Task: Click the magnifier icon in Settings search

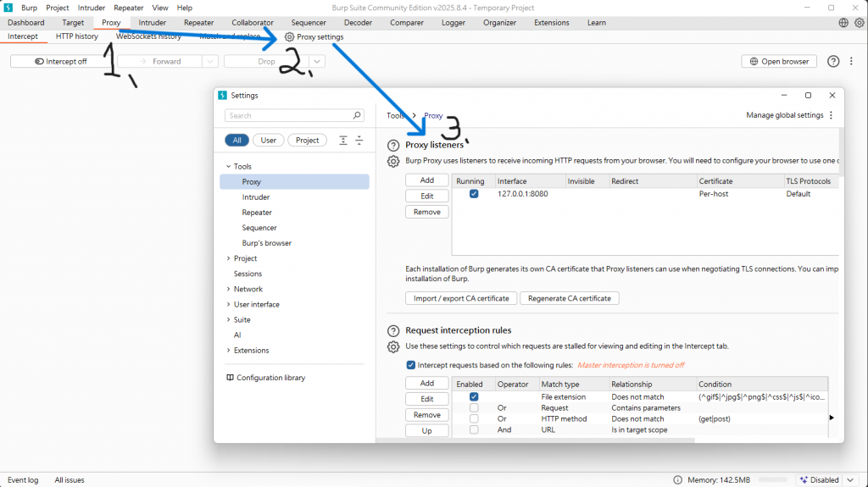Action: coord(357,115)
